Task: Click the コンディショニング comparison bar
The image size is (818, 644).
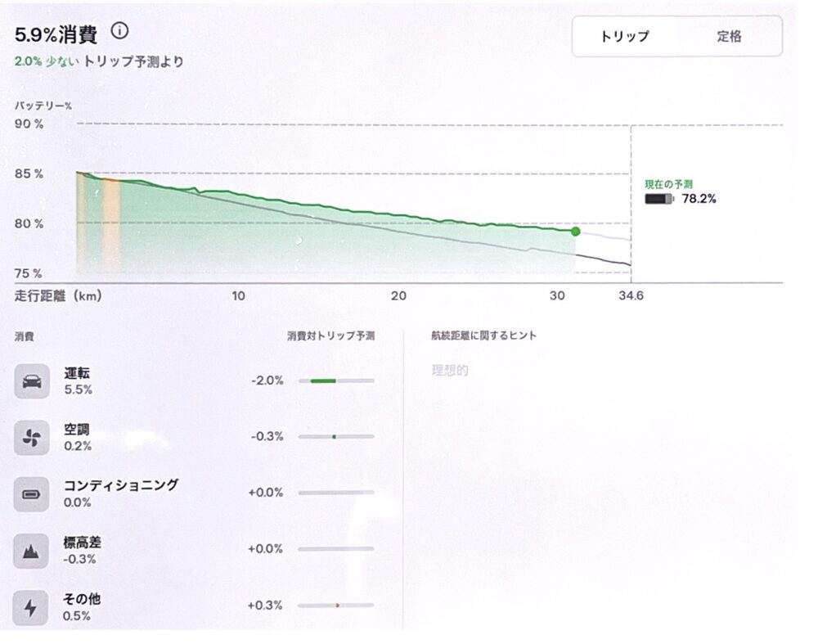Action: point(338,493)
